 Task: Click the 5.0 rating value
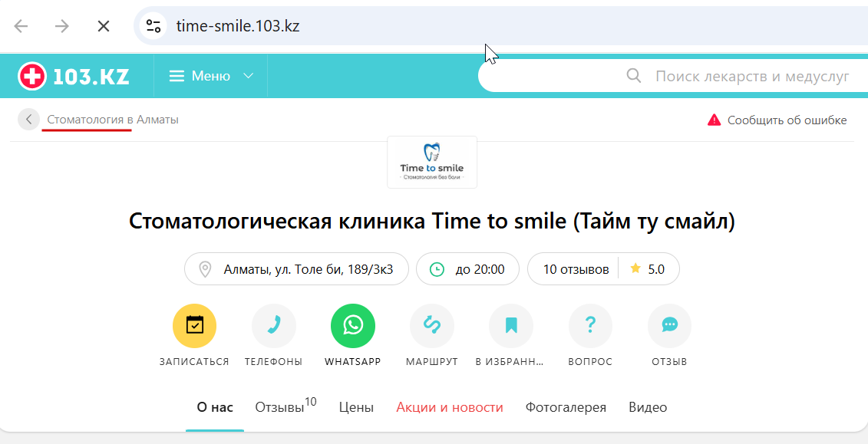click(656, 269)
